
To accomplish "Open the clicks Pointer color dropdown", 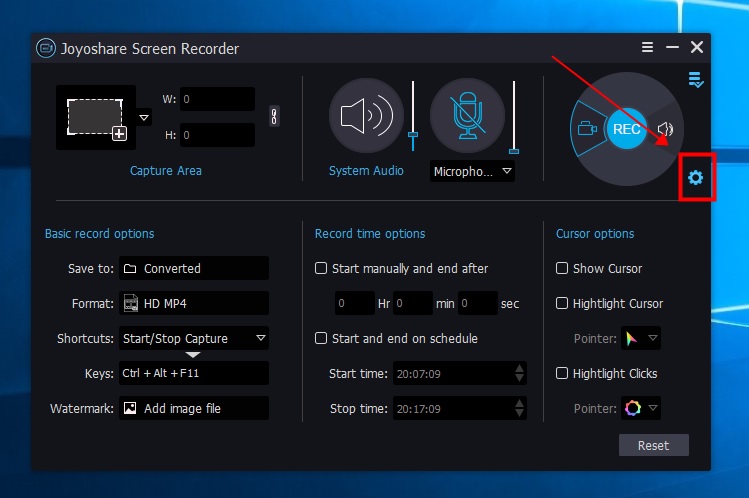I will coord(653,408).
